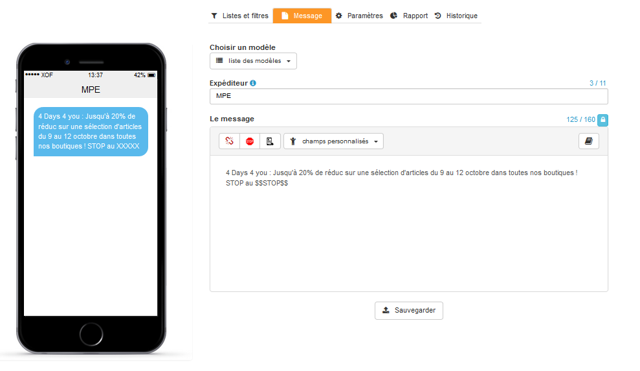The height and width of the screenshot is (371, 640).
Task: Click the 13:37 time in phone preview
Action: 96,75
